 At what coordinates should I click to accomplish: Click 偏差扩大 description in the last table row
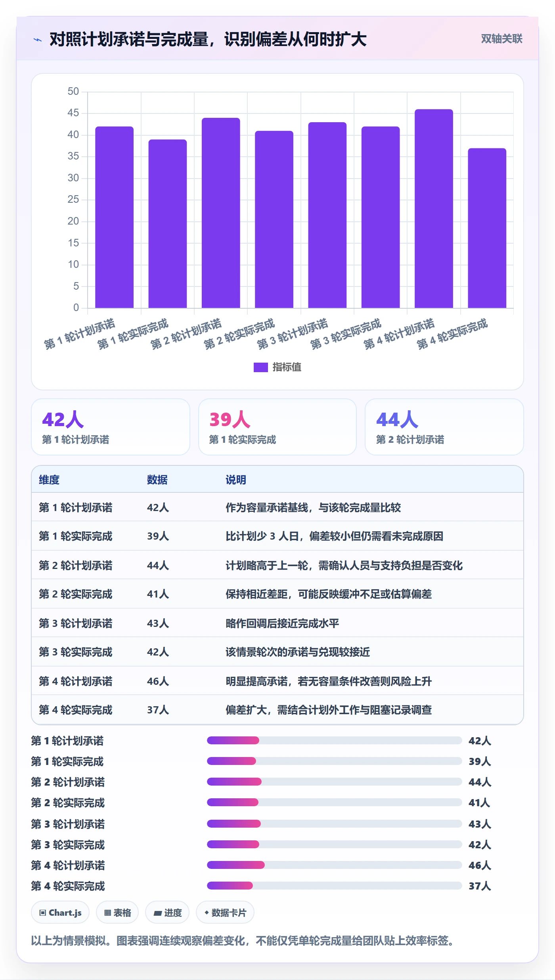click(329, 710)
